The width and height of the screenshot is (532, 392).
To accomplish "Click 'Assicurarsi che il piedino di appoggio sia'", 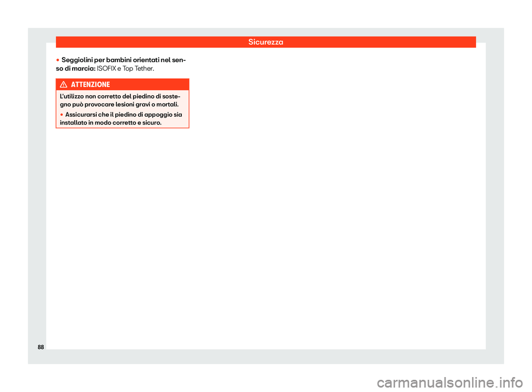I will pos(124,115).
